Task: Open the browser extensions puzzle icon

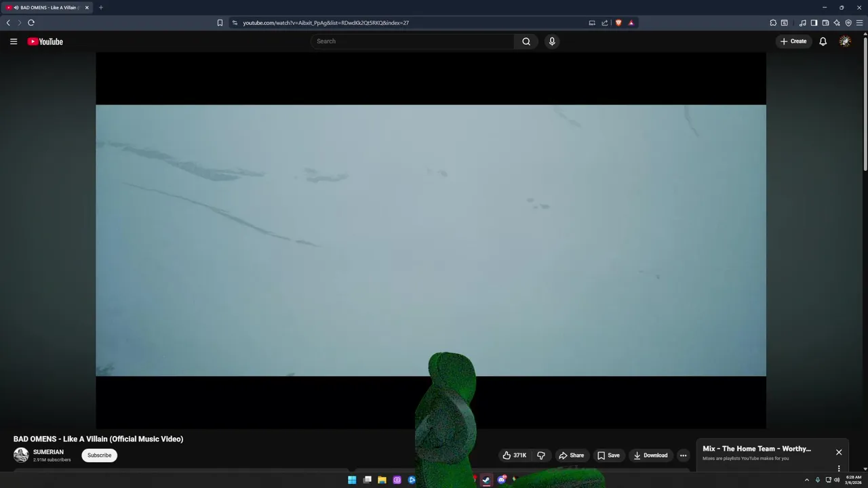Action: coord(773,22)
